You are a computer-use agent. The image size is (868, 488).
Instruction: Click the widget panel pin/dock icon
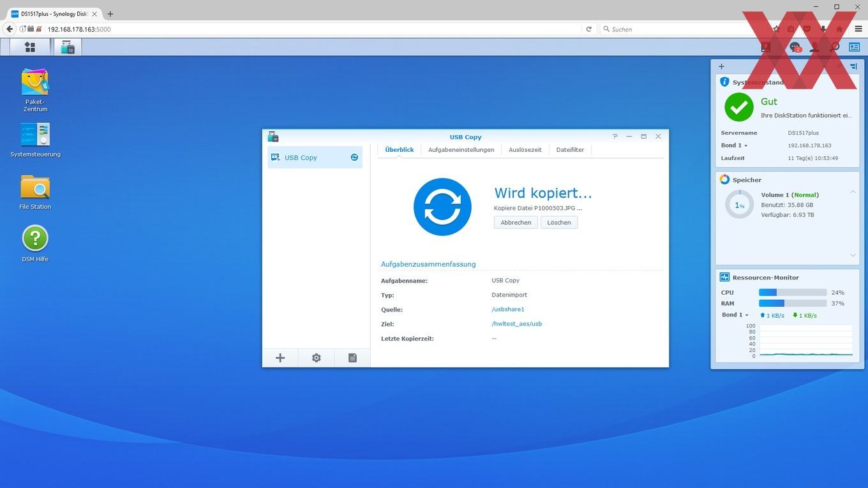tap(853, 66)
